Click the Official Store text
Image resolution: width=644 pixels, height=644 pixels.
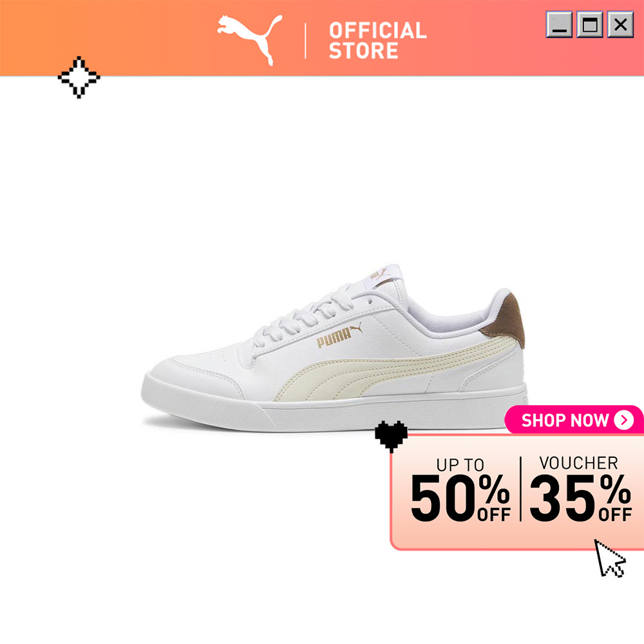click(377, 40)
